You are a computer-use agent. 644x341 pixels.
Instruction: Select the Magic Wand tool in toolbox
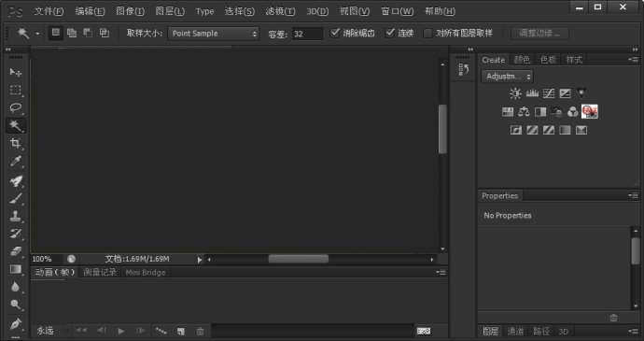click(16, 125)
